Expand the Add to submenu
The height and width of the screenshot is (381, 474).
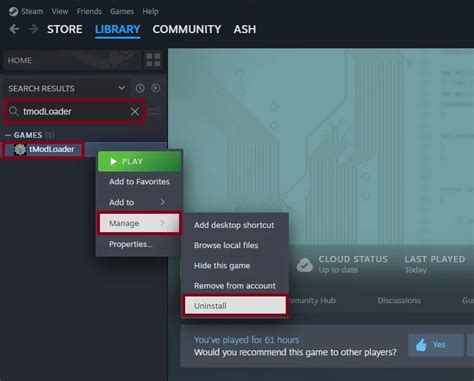[x=139, y=202]
